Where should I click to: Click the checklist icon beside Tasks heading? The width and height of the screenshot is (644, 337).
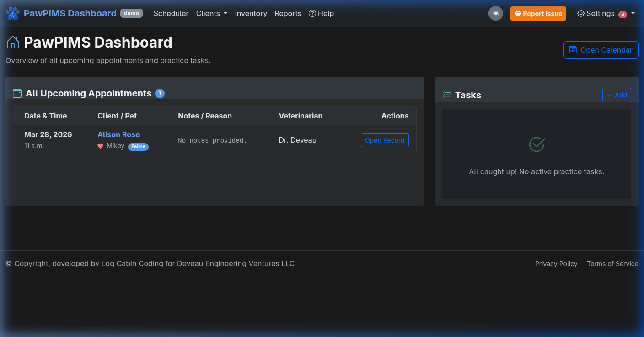tap(447, 95)
